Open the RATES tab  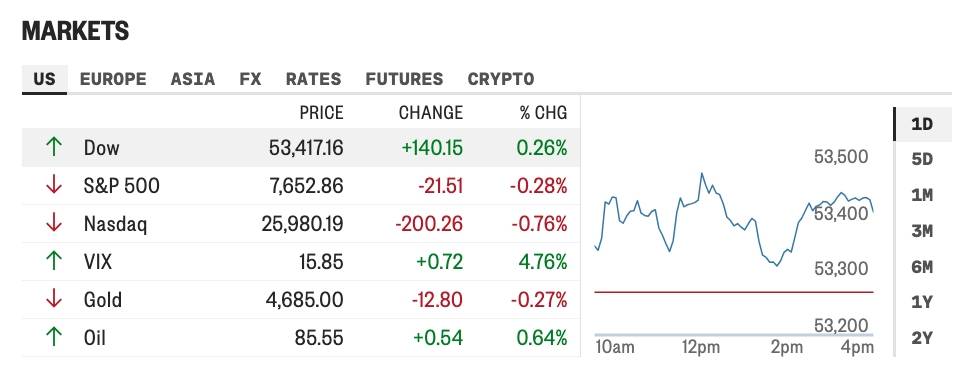click(x=314, y=79)
